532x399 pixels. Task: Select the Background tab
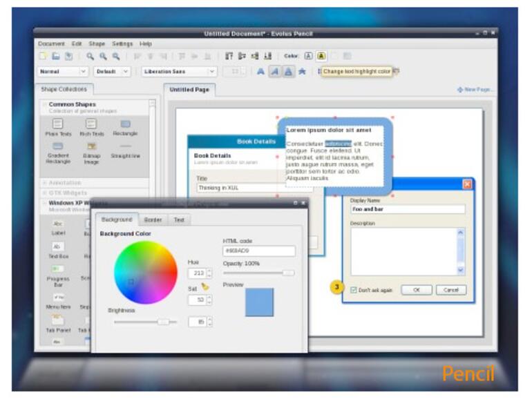(x=117, y=220)
